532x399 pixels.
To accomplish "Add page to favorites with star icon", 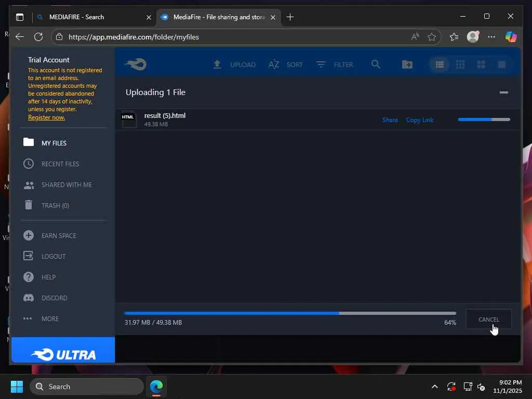I will (432, 37).
